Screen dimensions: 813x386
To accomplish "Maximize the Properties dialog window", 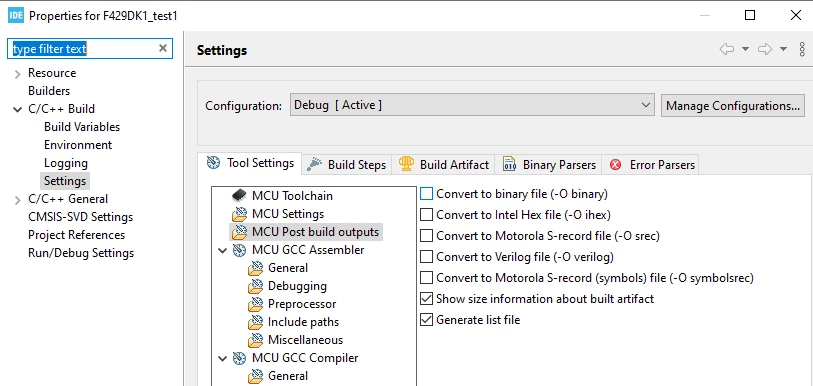I will tap(750, 15).
